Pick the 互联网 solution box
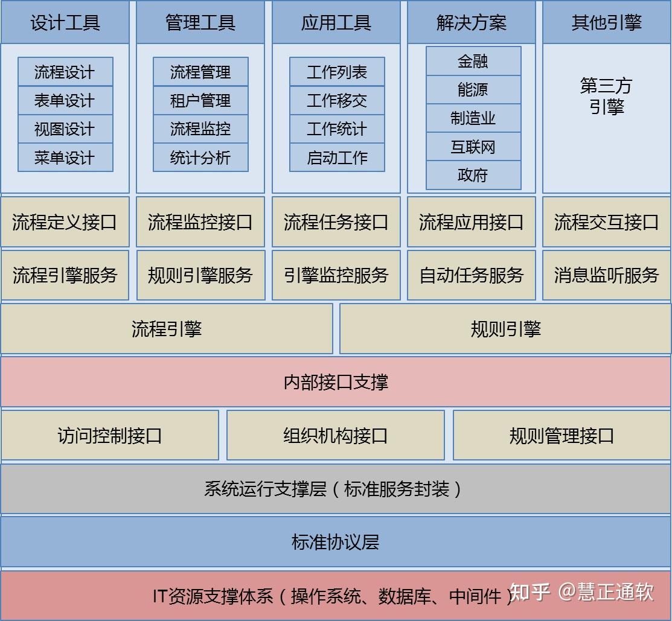This screenshot has width=672, height=621. 473,147
